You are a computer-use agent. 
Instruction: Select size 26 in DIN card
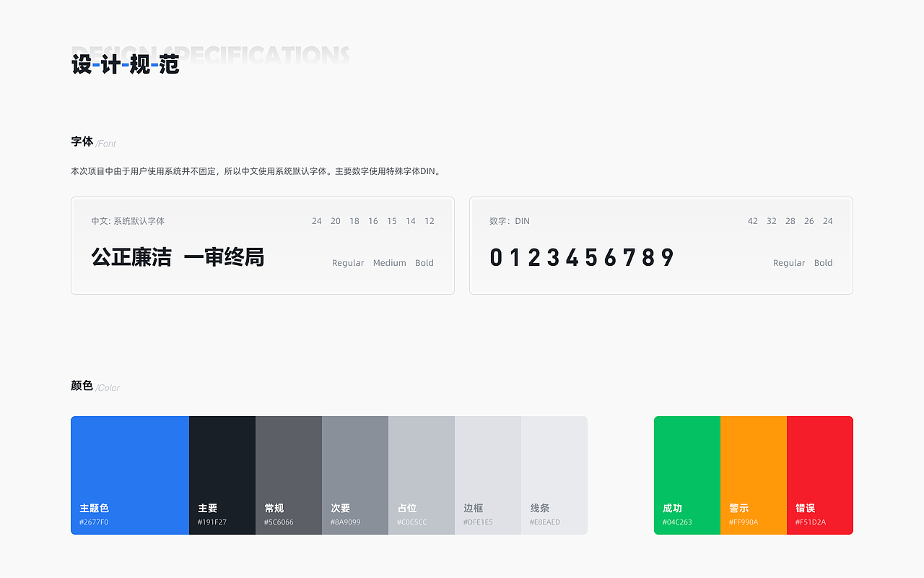(809, 221)
